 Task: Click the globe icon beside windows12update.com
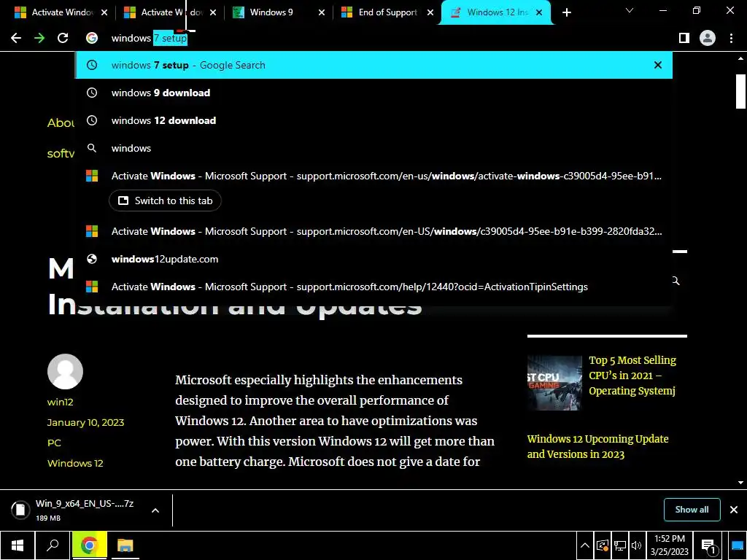[x=92, y=259]
